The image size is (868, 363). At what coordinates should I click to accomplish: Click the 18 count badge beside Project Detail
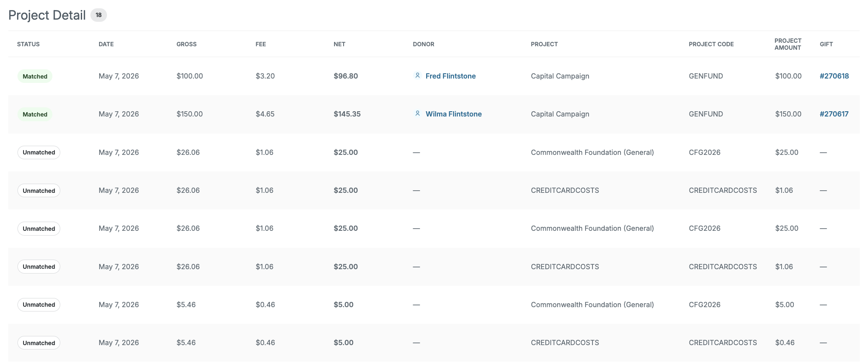(x=99, y=15)
